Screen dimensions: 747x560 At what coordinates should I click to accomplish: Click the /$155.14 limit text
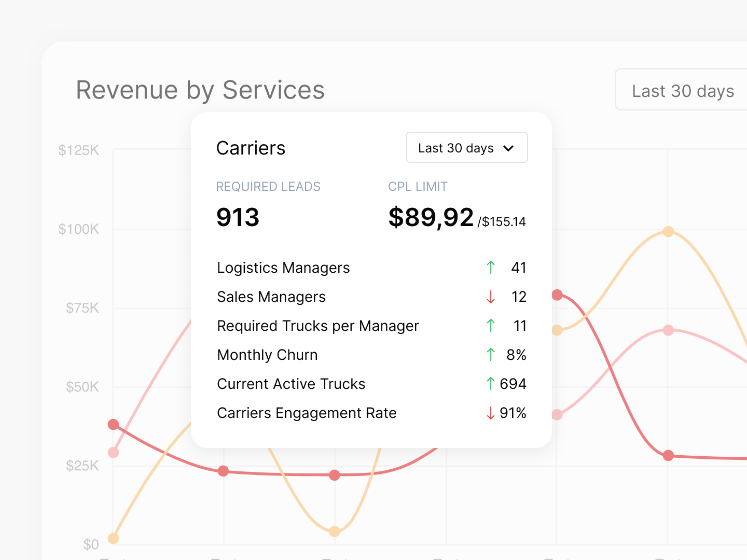pyautogui.click(x=502, y=222)
